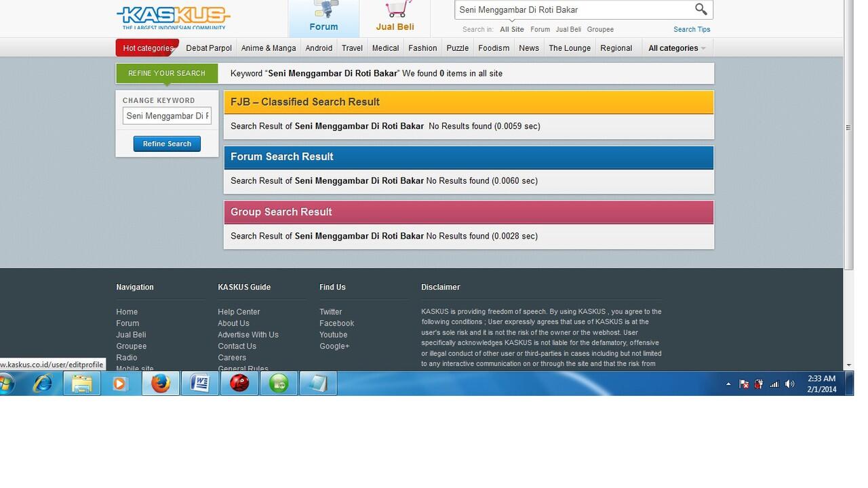Select Regional category
Viewport: 868px width, 488px height.
pos(616,48)
